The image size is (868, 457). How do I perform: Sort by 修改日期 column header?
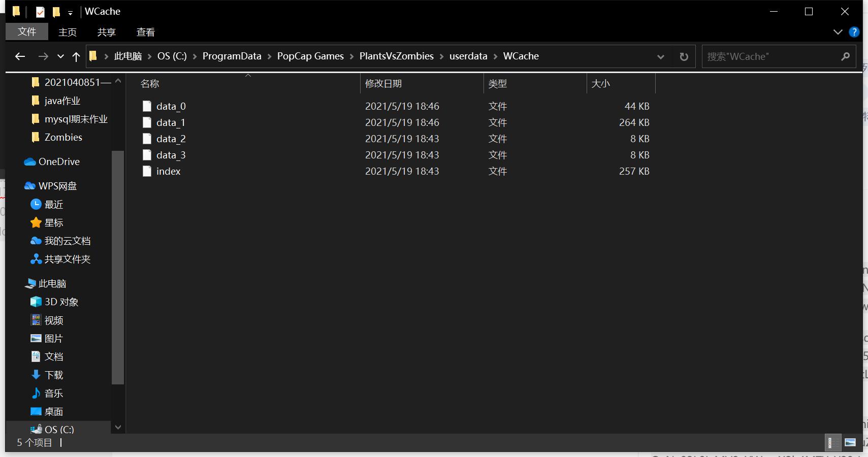click(383, 84)
